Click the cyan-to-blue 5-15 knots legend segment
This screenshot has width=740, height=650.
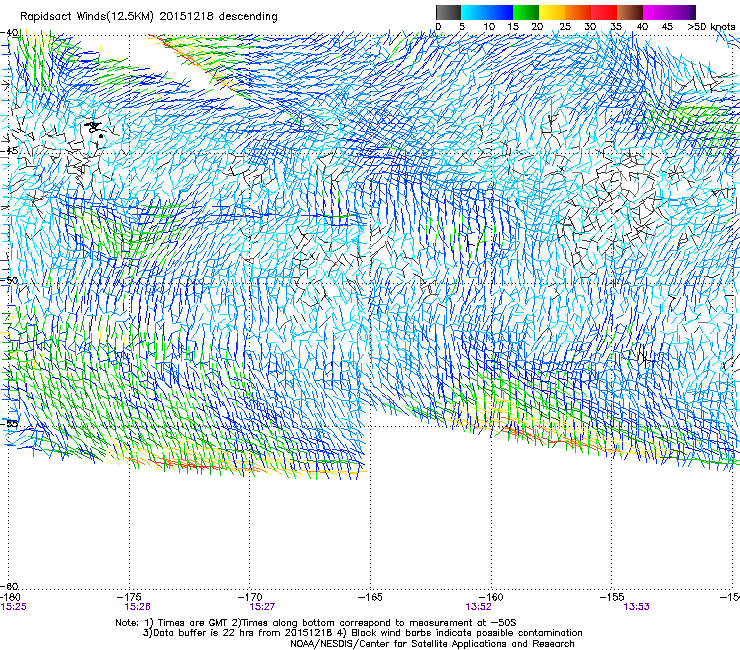tap(487, 12)
